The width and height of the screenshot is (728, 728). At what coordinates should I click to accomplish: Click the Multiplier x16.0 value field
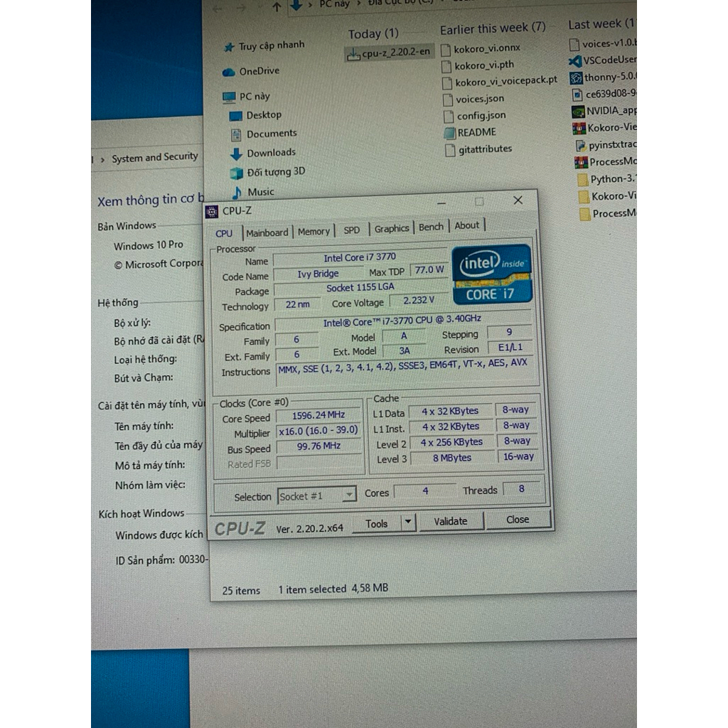(x=318, y=430)
